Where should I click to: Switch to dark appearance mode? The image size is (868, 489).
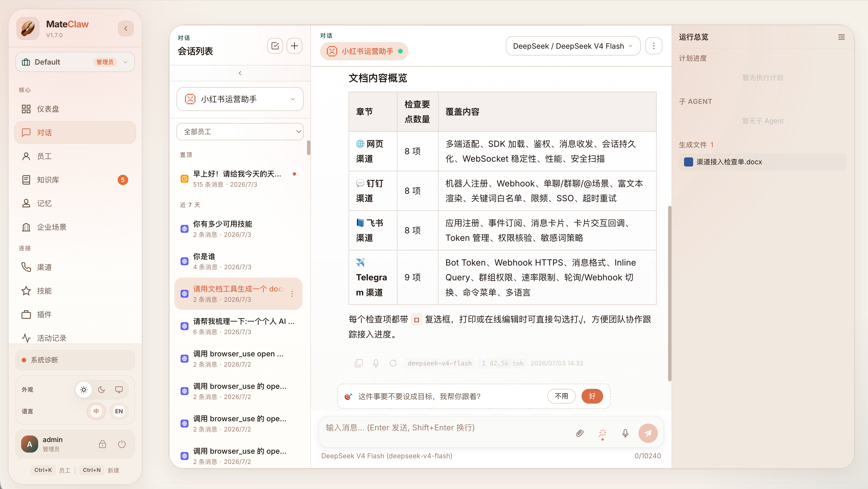coord(101,389)
